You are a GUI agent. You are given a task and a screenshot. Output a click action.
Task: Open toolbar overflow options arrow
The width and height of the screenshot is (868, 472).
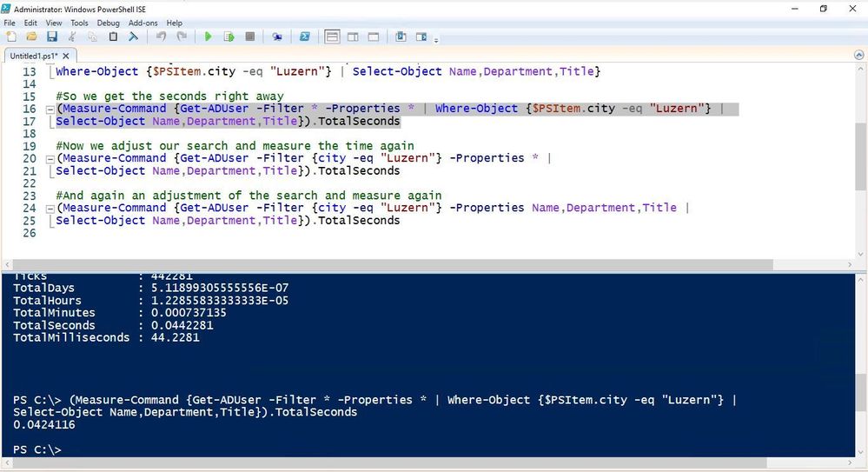[436, 41]
